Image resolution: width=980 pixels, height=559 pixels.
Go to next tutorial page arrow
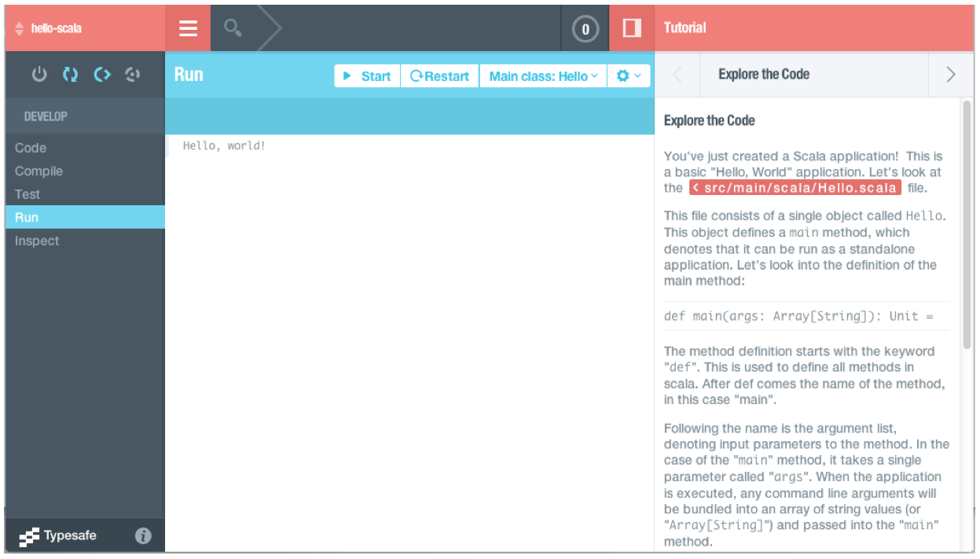[951, 75]
